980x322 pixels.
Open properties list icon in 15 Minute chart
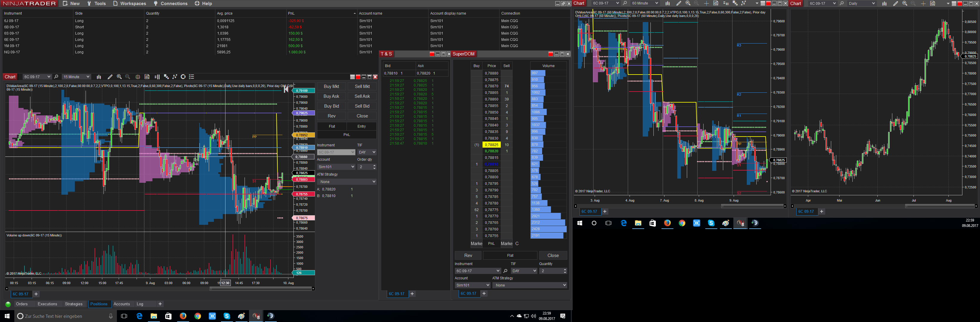[192, 77]
